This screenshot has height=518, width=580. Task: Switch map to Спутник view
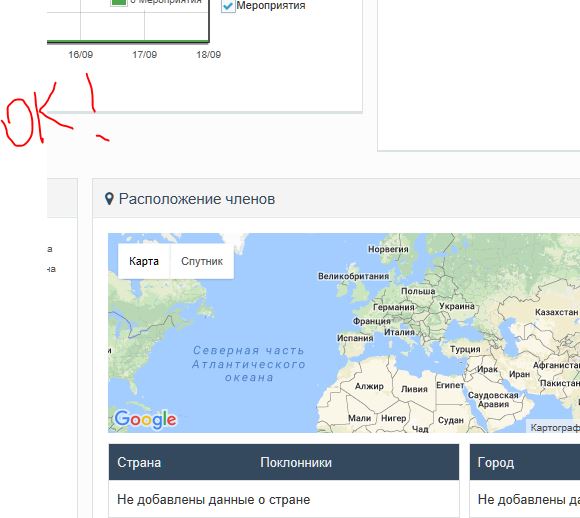202,261
